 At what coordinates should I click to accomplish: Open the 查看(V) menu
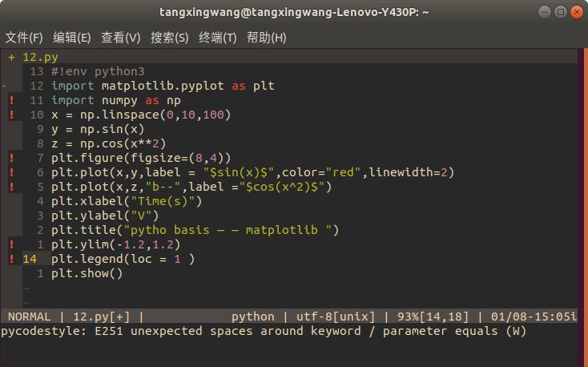click(x=121, y=38)
